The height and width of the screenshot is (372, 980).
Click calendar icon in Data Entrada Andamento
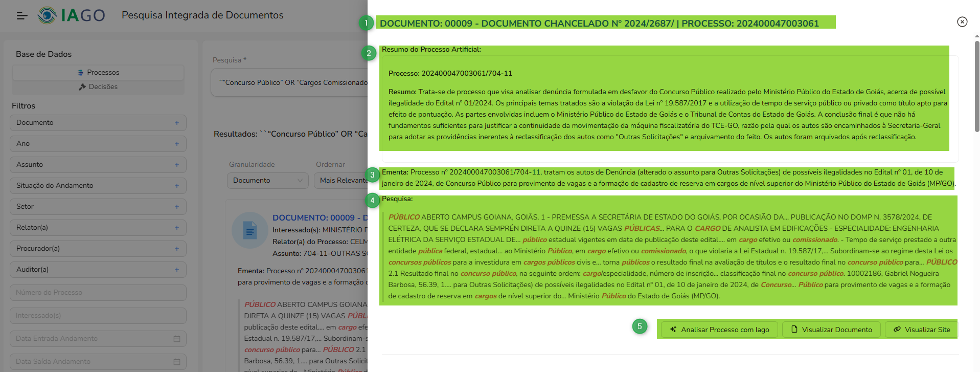click(177, 339)
